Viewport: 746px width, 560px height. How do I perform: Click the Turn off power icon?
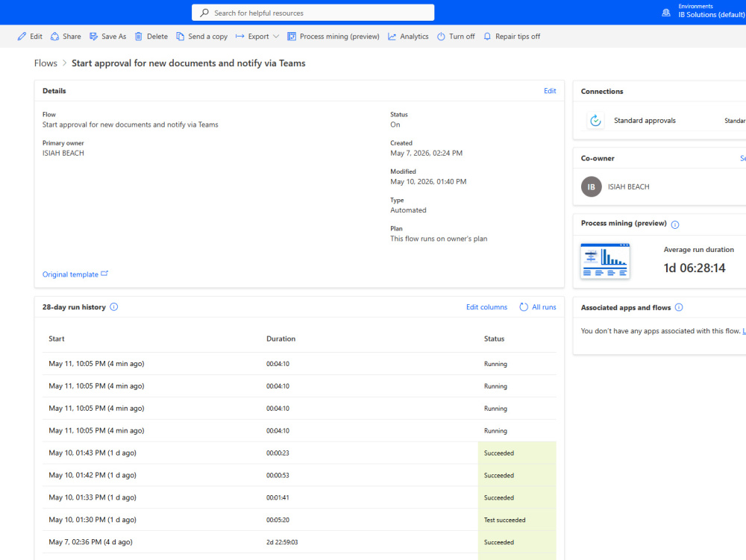coord(441,37)
